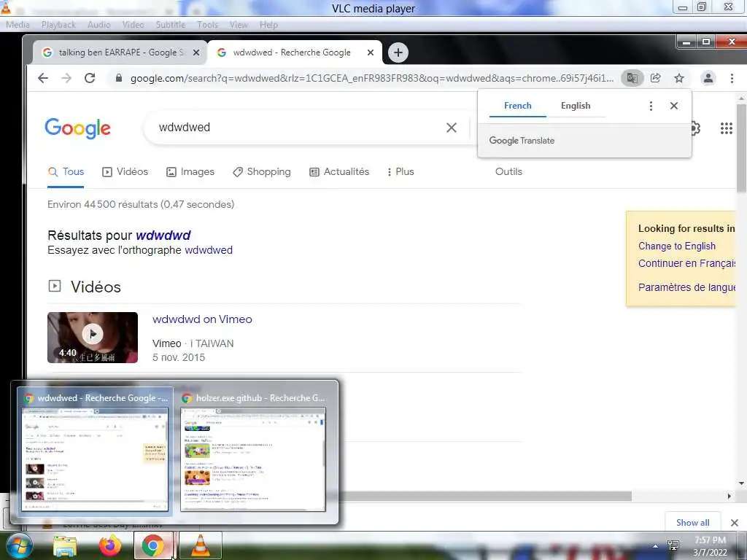Open VLC Video menu

[x=133, y=25]
